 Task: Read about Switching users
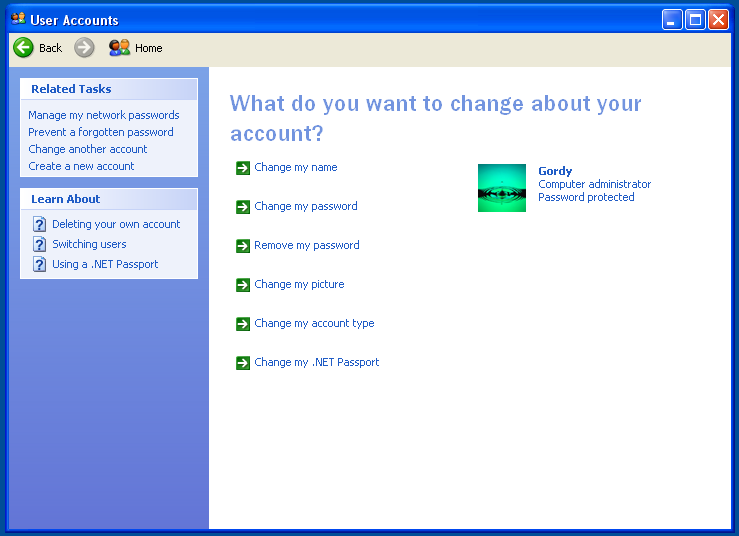pos(89,244)
